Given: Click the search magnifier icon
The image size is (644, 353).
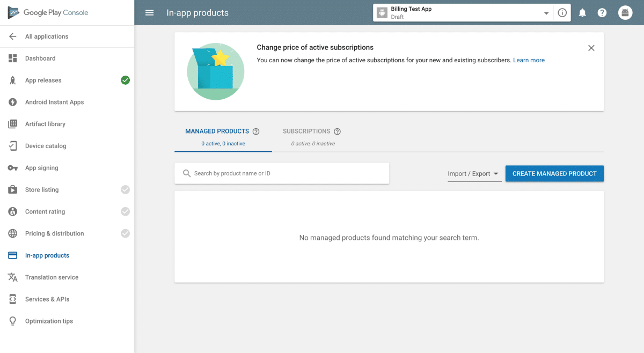Looking at the screenshot, I should (x=187, y=173).
